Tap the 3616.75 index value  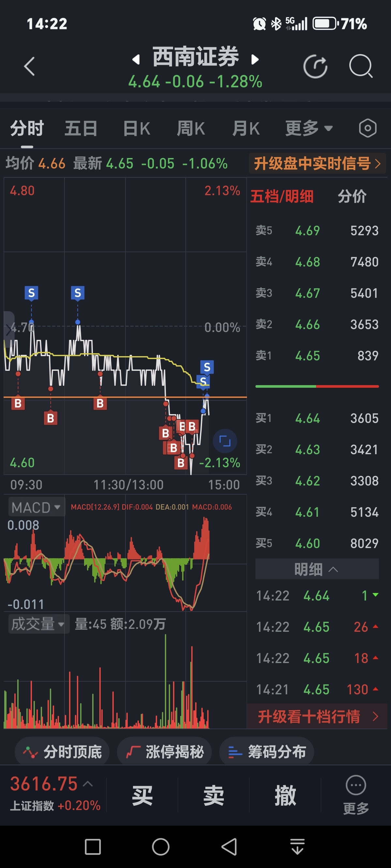pyautogui.click(x=44, y=783)
